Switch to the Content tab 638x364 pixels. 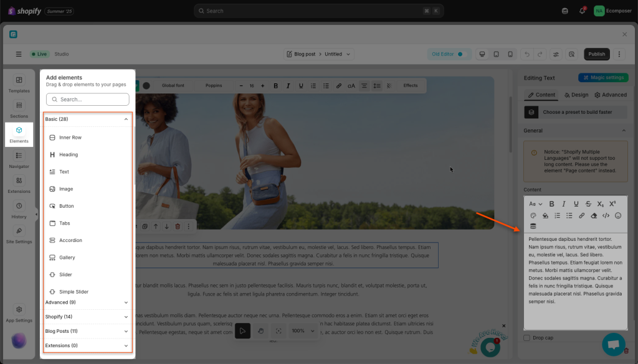[x=541, y=95]
